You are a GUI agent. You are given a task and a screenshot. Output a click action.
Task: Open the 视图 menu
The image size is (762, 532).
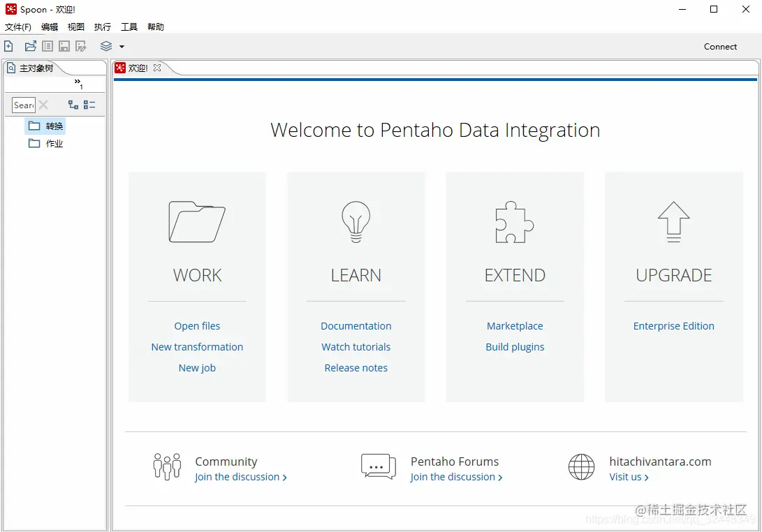click(76, 27)
